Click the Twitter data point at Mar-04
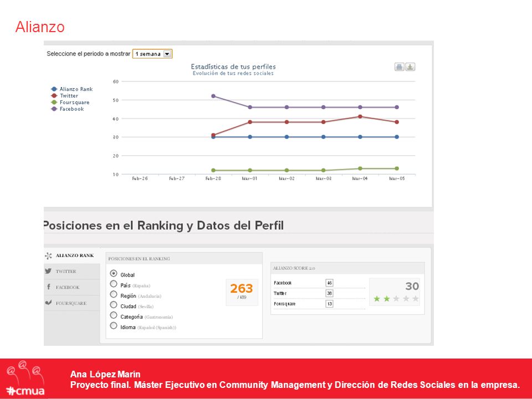Viewport: 532px width, 399px height. point(360,116)
